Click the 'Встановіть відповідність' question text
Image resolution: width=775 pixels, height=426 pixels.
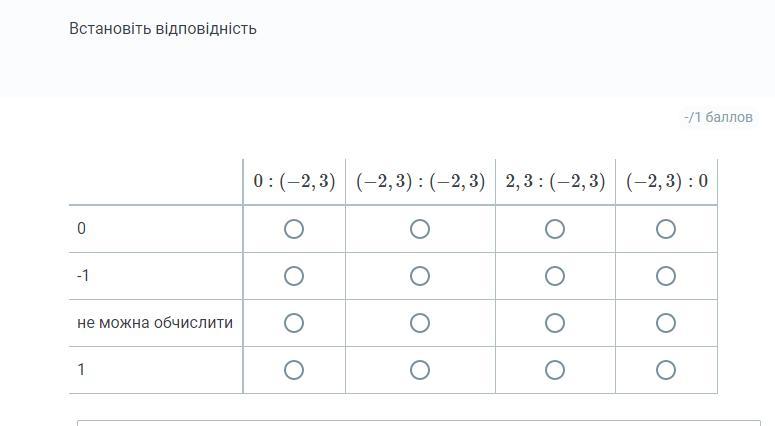pos(163,29)
